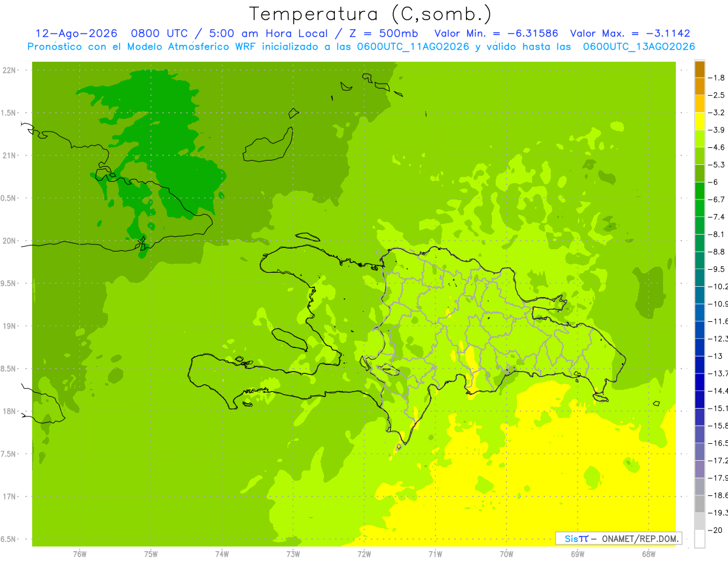Click the '0.5N' latitude label
728x562 pixels.
(9, 198)
